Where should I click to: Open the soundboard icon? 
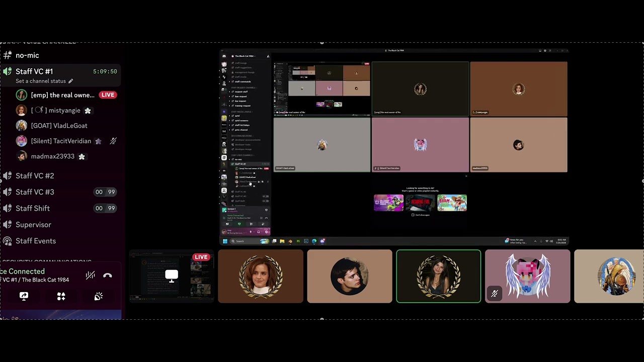tap(99, 297)
